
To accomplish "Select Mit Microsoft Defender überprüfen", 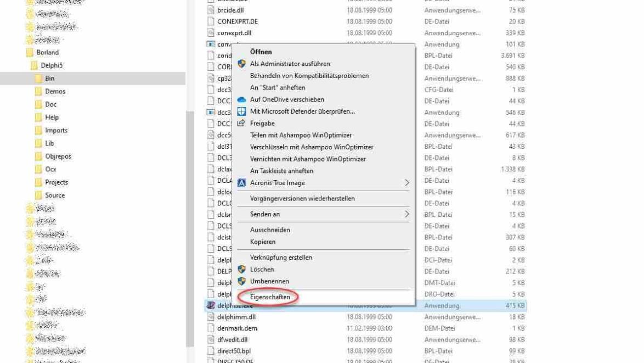I will (302, 111).
